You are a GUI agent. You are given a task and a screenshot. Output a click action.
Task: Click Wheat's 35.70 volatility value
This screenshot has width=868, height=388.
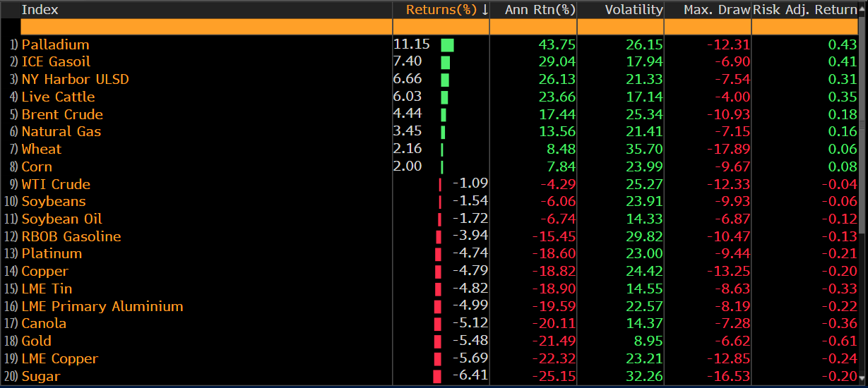point(644,149)
